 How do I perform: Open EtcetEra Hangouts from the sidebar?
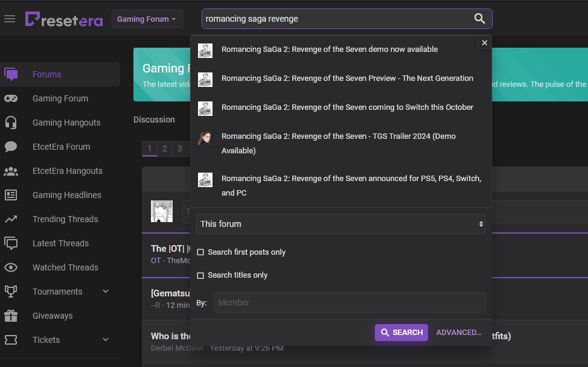(x=68, y=171)
